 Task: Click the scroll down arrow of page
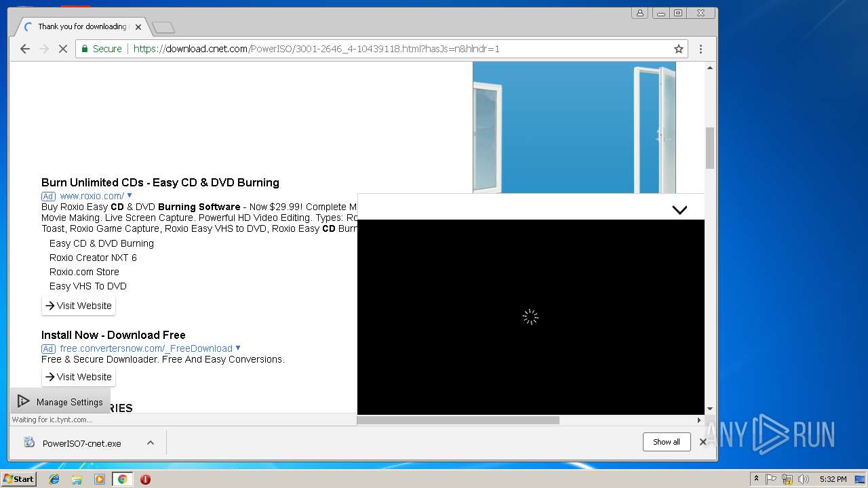tap(710, 409)
